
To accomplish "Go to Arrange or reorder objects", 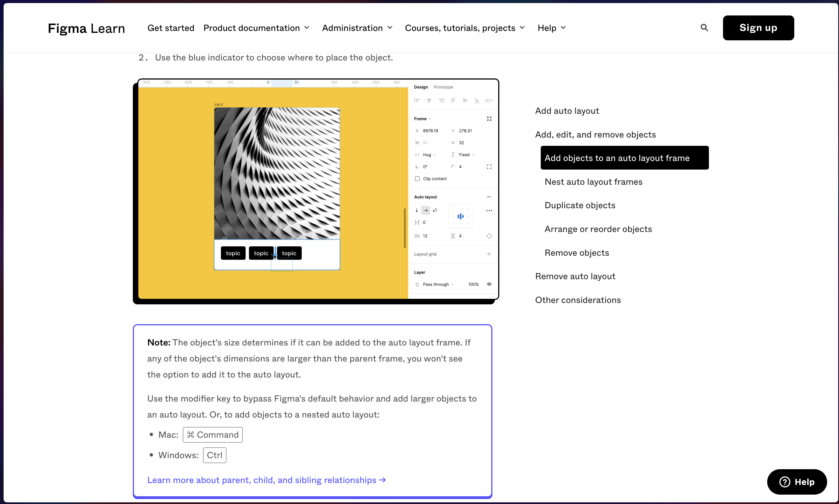I will pos(598,229).
